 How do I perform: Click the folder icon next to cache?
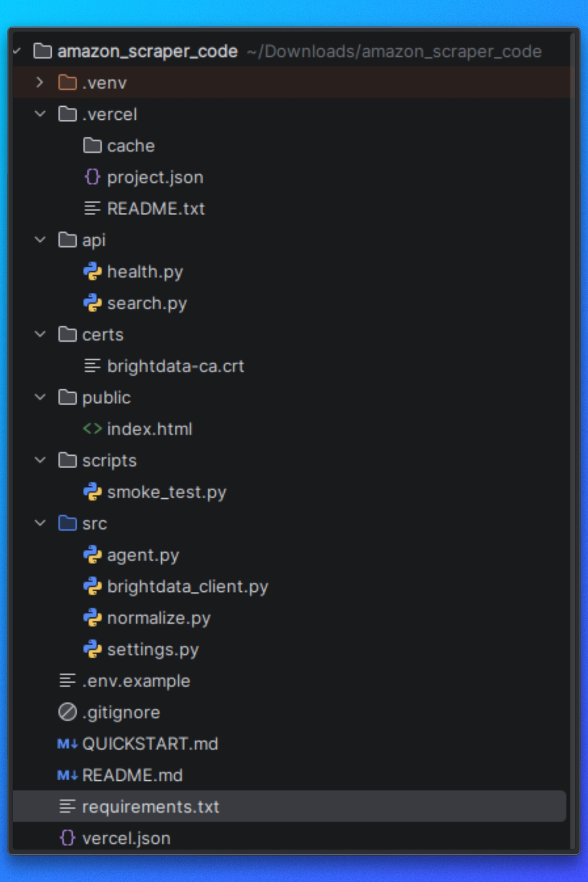tap(93, 145)
